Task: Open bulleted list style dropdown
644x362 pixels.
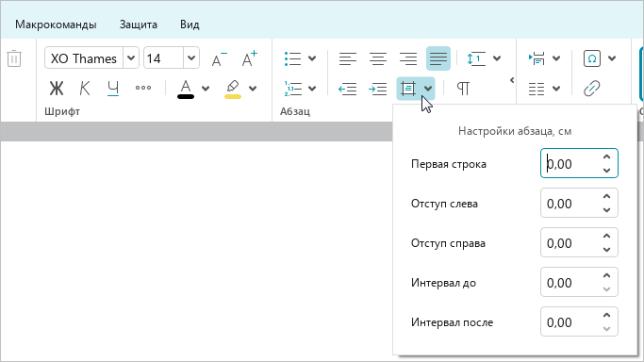Action: pos(312,58)
